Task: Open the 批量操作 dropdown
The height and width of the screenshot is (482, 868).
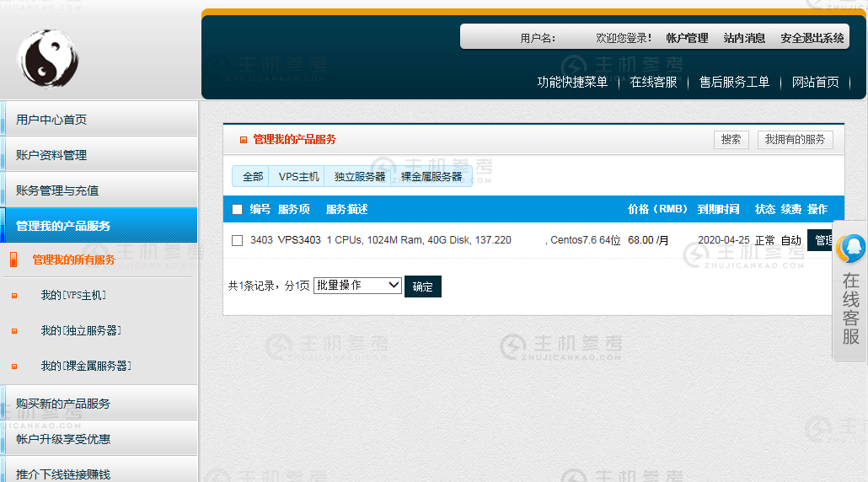Action: pos(357,286)
